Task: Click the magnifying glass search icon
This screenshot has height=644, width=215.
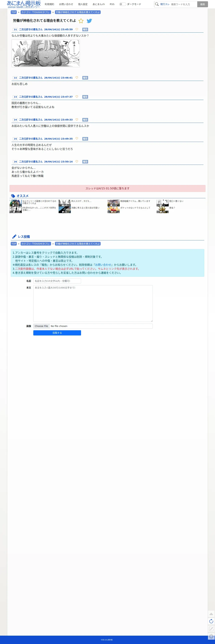Action: pos(157,4)
